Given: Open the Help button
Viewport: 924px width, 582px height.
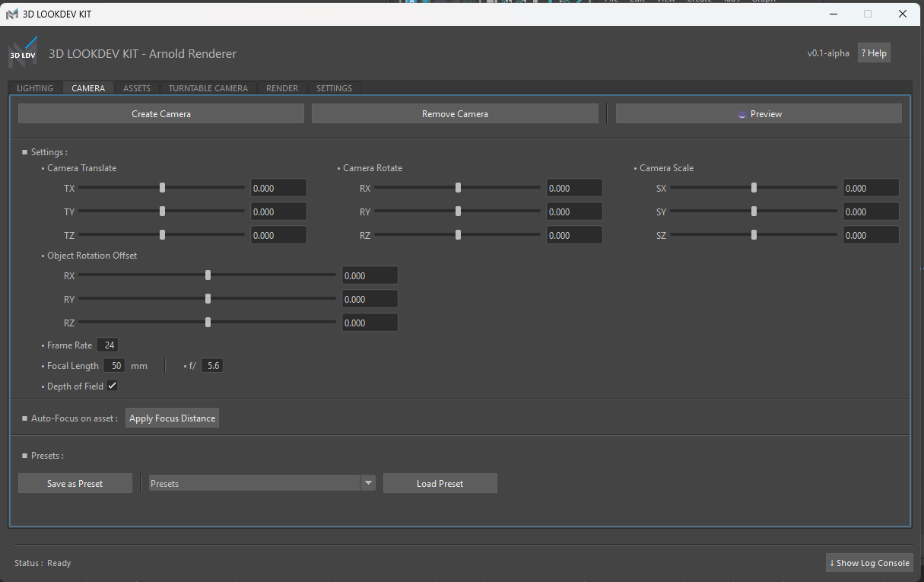Looking at the screenshot, I should 874,53.
